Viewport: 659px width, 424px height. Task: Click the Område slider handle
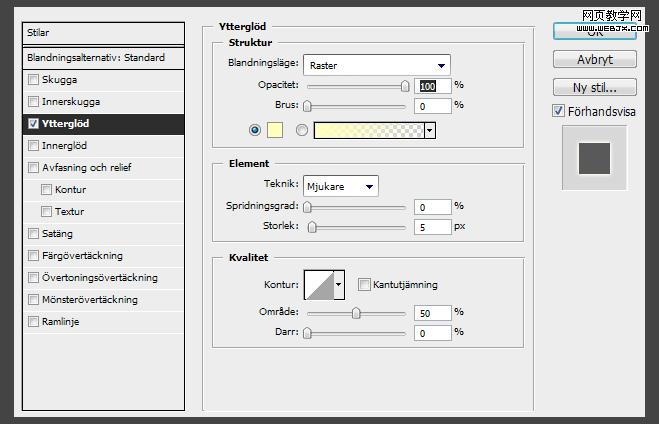356,313
